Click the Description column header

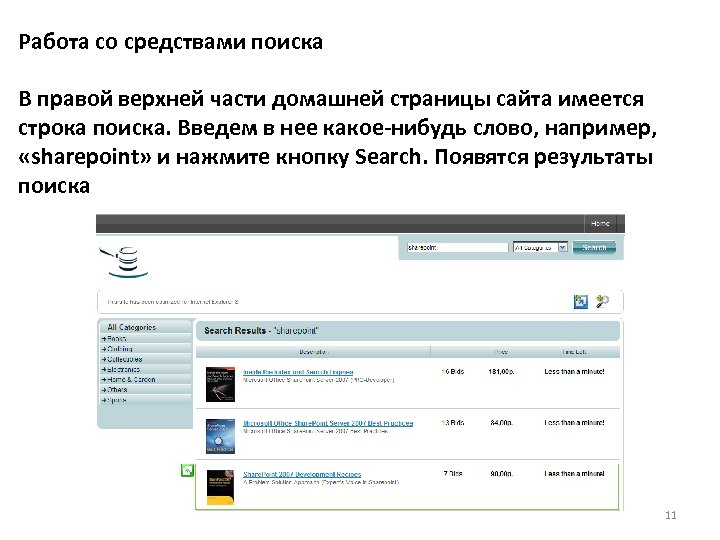314,352
